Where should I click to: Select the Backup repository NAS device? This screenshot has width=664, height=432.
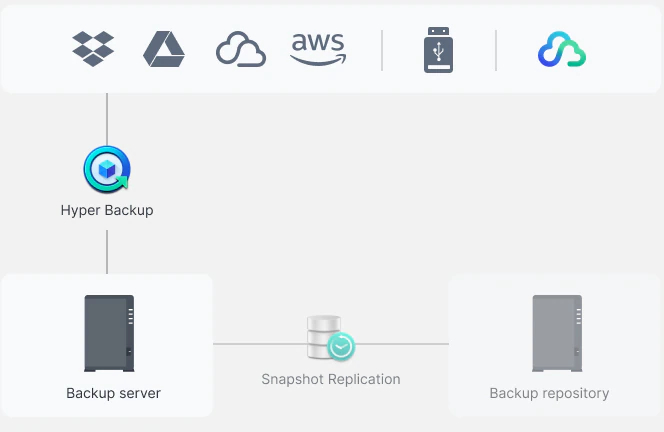coord(557,333)
